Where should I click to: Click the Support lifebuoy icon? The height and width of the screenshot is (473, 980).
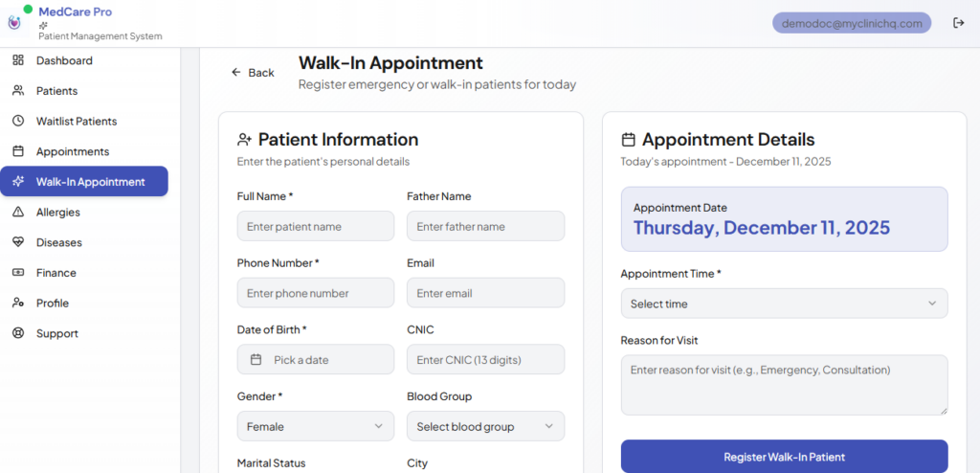17,333
